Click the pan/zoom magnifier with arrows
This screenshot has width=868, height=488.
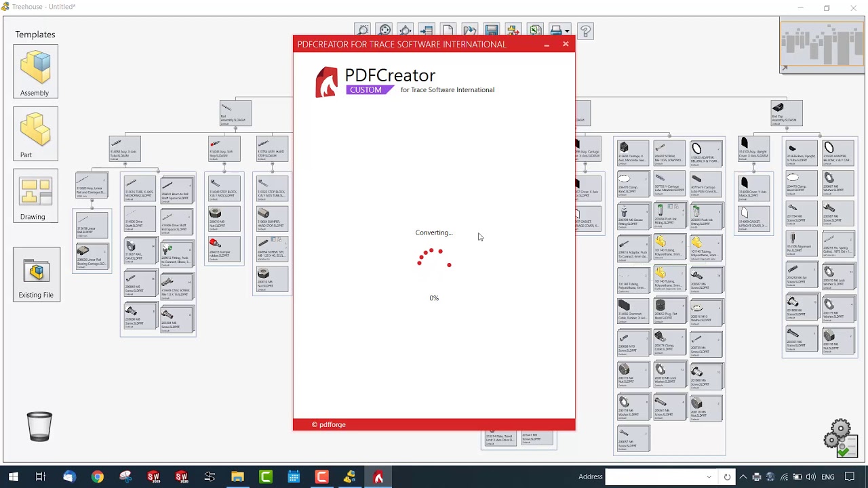(x=406, y=30)
